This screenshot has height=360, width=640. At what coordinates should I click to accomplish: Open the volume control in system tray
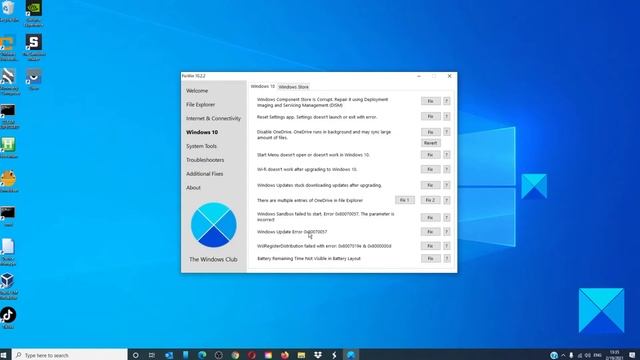(x=588, y=355)
